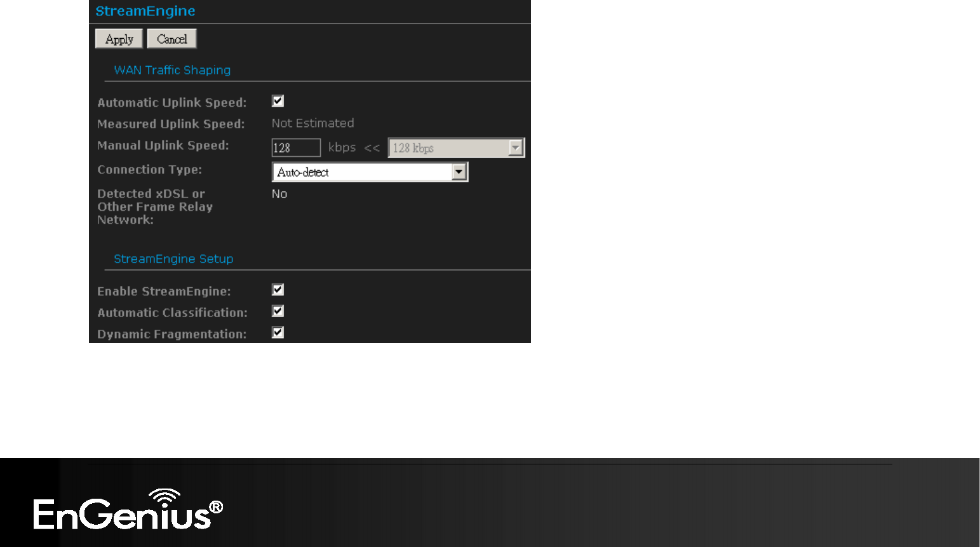Toggle Automatic Classification checkbox
This screenshot has height=547, width=980.
(278, 311)
